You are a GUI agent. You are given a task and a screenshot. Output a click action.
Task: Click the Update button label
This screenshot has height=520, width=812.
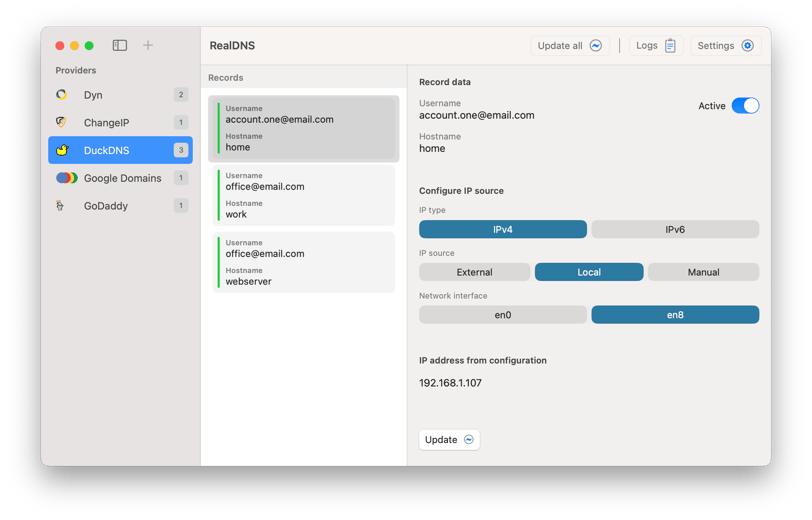441,440
